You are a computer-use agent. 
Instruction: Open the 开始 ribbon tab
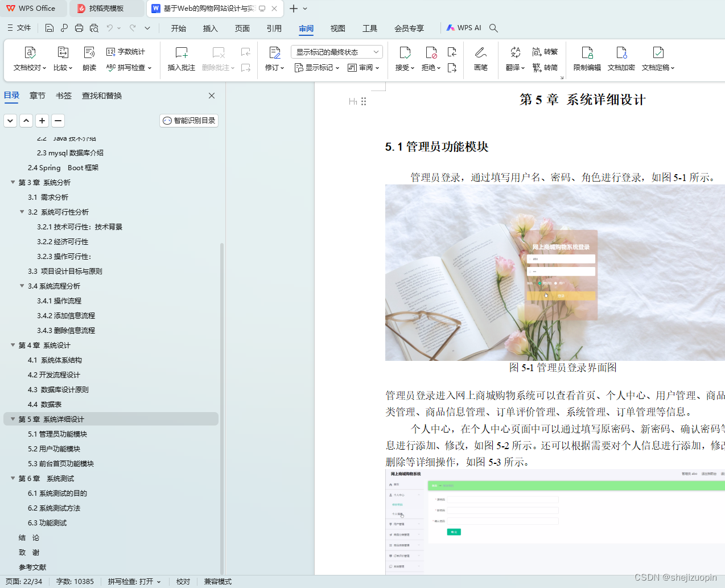(179, 28)
